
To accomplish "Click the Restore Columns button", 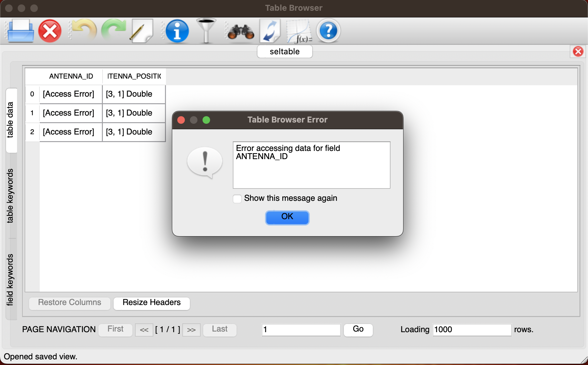I will click(69, 302).
